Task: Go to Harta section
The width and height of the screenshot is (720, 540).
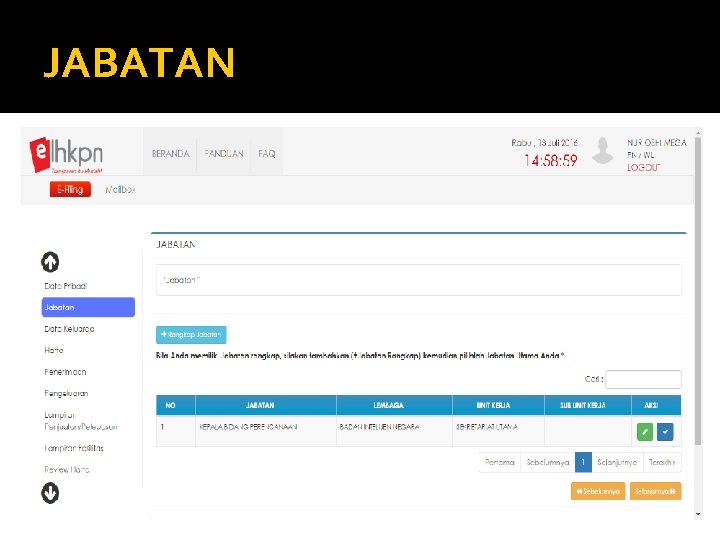Action: pos(54,350)
